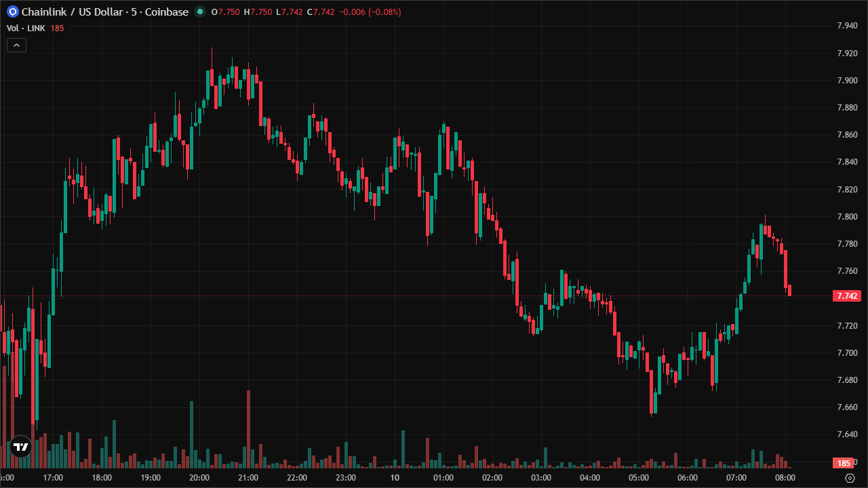The image size is (868, 488).
Task: Click the 7.940 price axis label
Action: pos(848,26)
